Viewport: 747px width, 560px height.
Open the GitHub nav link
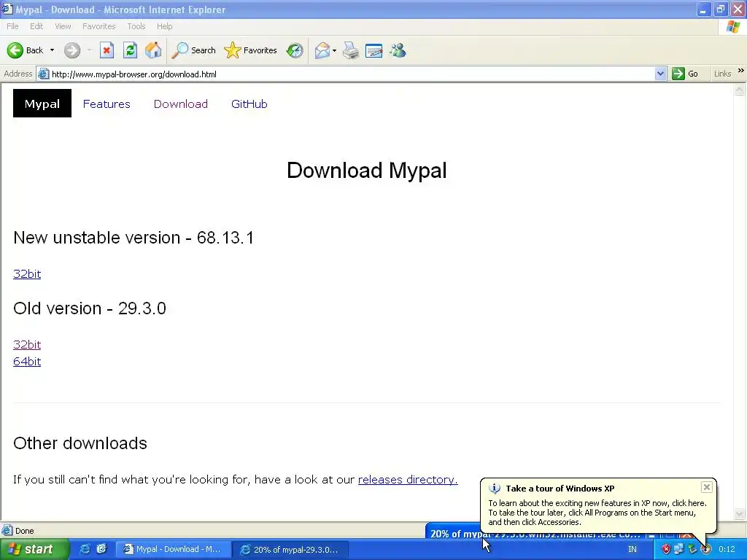(x=249, y=104)
